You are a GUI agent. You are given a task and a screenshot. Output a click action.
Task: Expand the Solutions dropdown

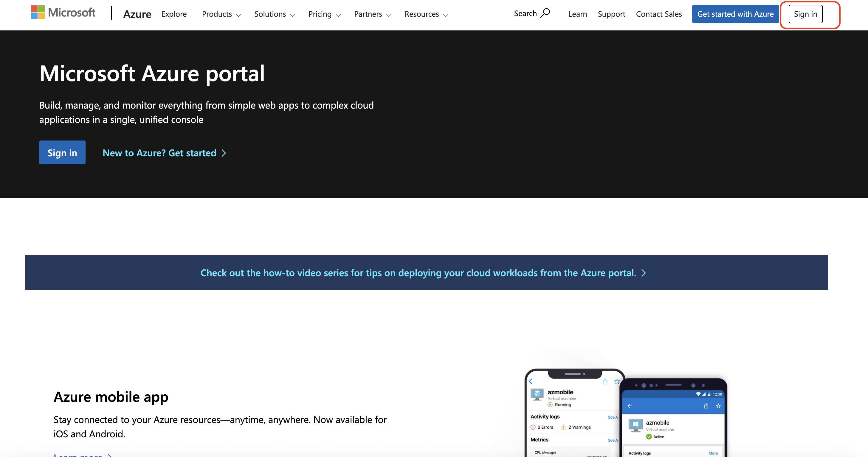275,14
